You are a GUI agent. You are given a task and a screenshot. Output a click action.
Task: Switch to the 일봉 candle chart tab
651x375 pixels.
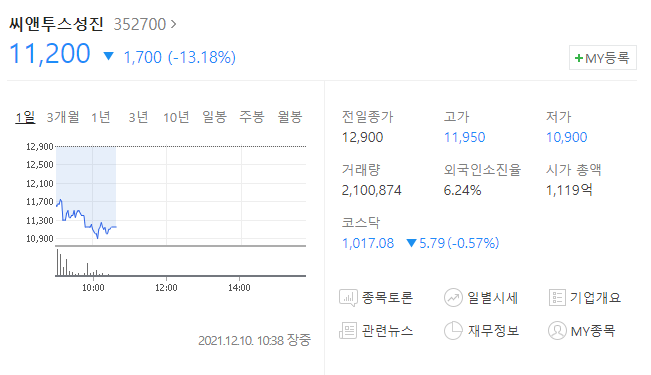pos(214,117)
